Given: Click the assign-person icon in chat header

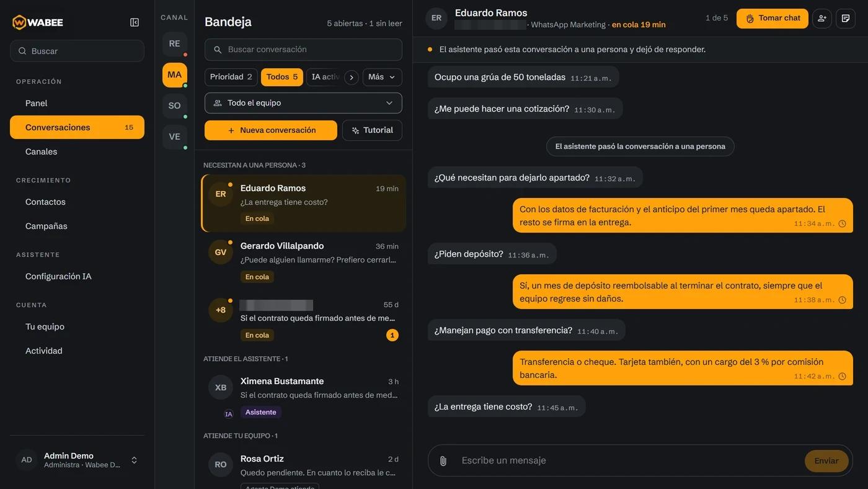Looking at the screenshot, I should click(821, 18).
